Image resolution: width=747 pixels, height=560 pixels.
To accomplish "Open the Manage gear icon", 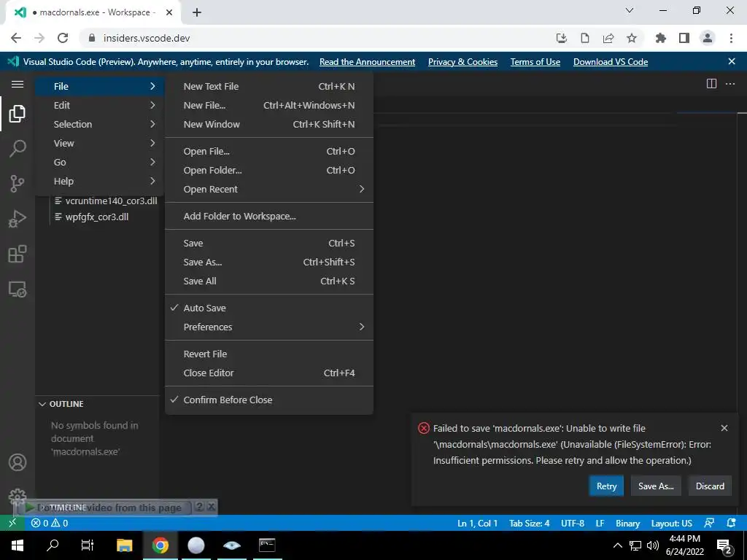I will tap(18, 497).
